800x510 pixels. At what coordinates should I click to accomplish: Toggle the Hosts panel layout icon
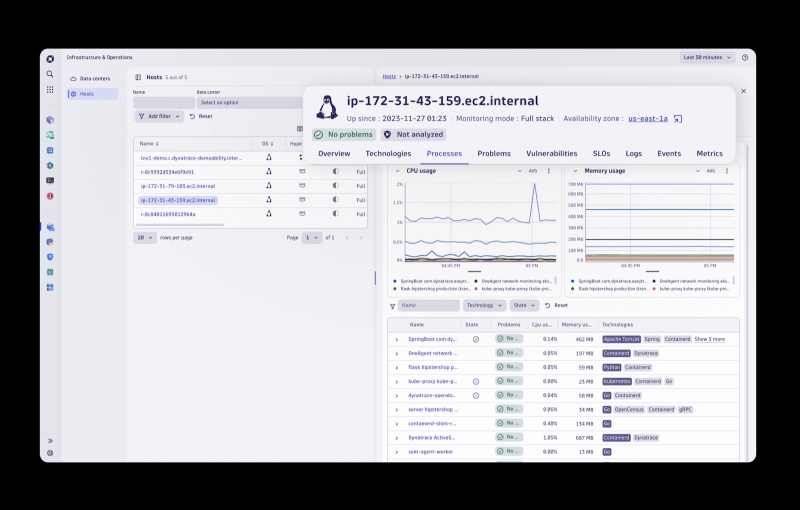(138, 77)
